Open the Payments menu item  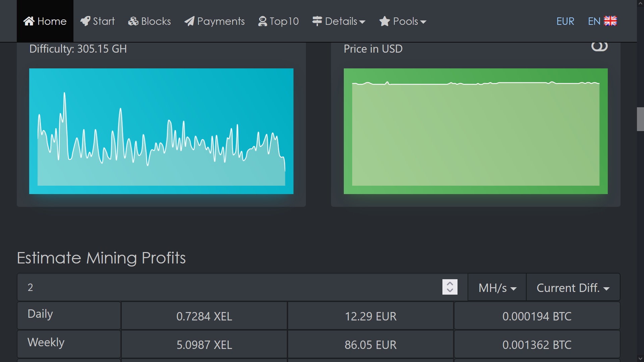click(x=221, y=21)
